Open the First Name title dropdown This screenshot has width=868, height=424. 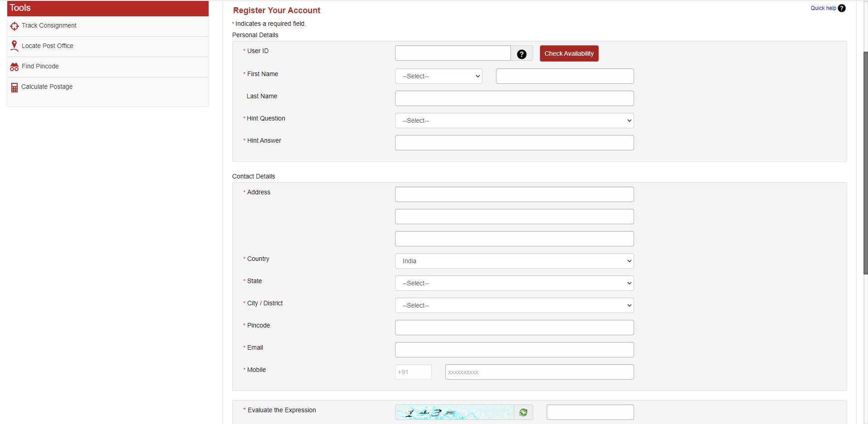(x=438, y=76)
